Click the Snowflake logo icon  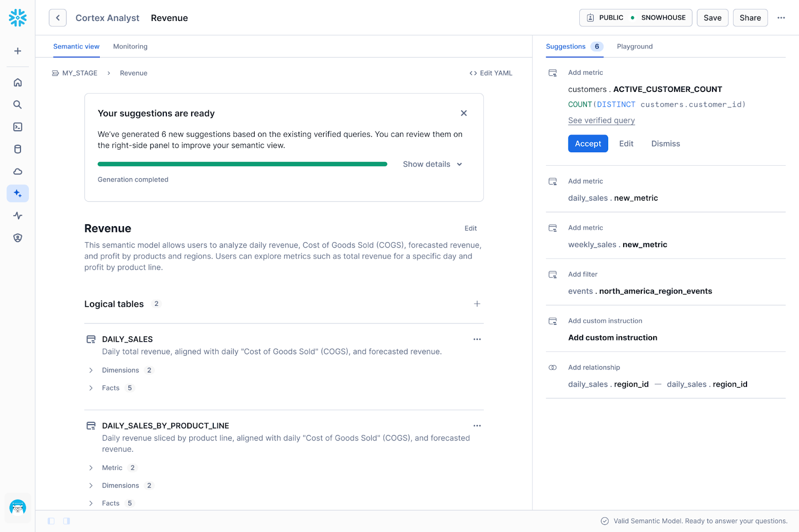click(x=17, y=18)
